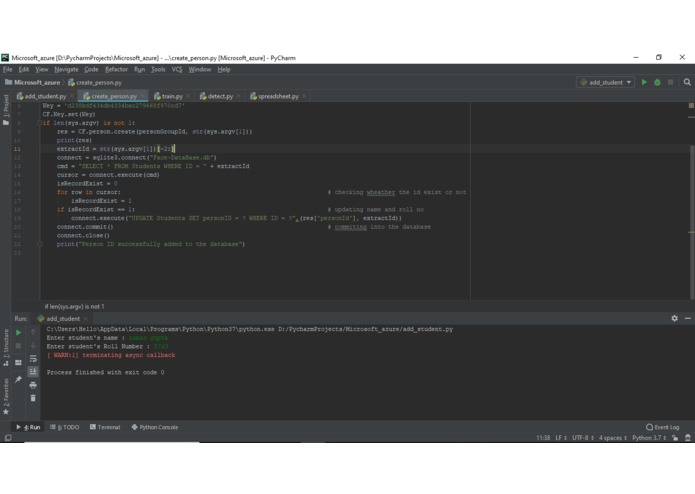695x494 pixels.
Task: Click create_person.py breadcrumb in navigation bar
Action: tap(95, 82)
